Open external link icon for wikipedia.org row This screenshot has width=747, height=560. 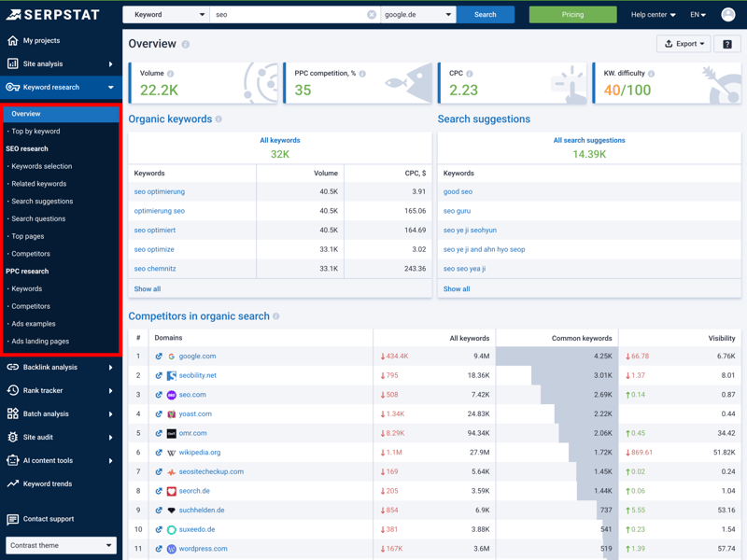pyautogui.click(x=159, y=453)
